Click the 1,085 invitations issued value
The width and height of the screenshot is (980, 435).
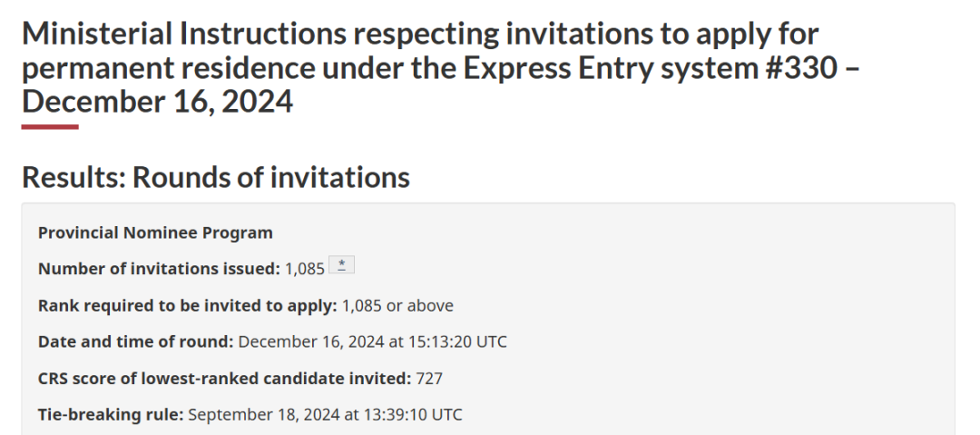click(x=305, y=269)
